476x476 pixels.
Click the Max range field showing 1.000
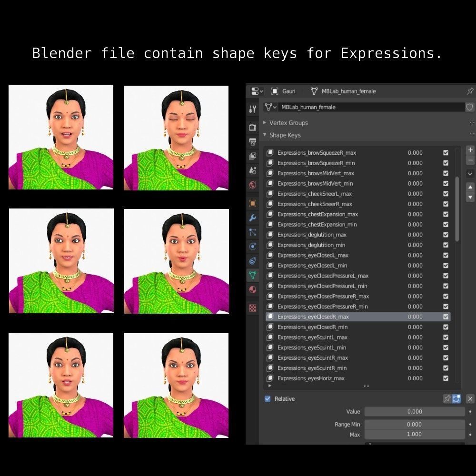tap(415, 434)
